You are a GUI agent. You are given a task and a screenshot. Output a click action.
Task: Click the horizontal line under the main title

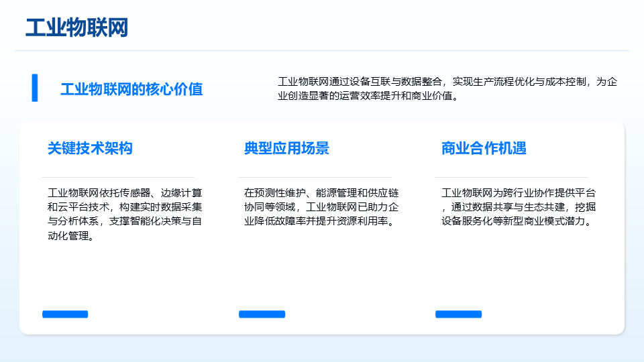(322, 50)
